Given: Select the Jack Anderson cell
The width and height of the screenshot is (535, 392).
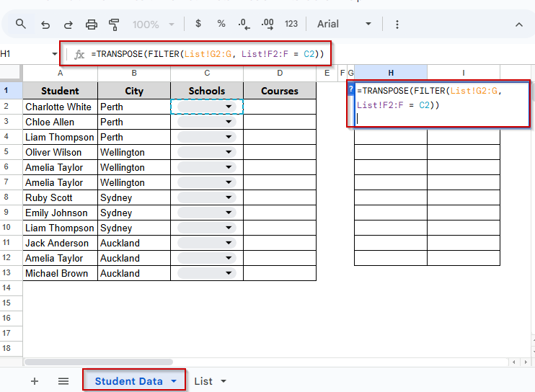Looking at the screenshot, I should pos(60,243).
